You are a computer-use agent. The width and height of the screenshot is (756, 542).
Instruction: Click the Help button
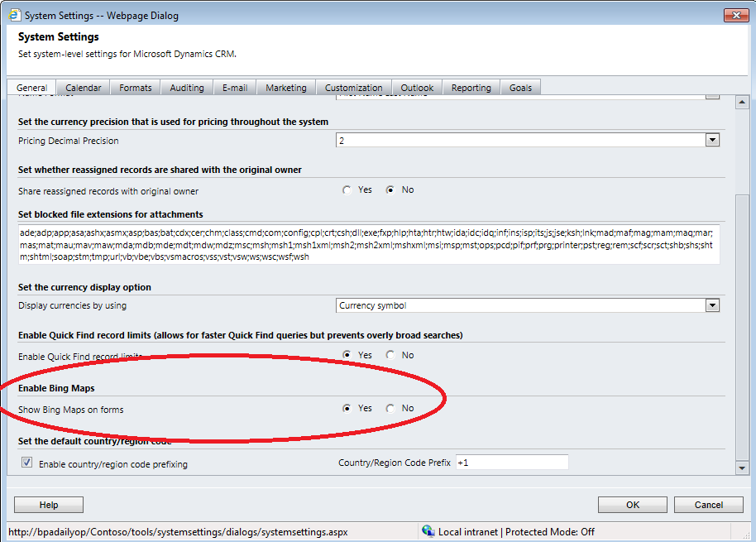pos(48,504)
